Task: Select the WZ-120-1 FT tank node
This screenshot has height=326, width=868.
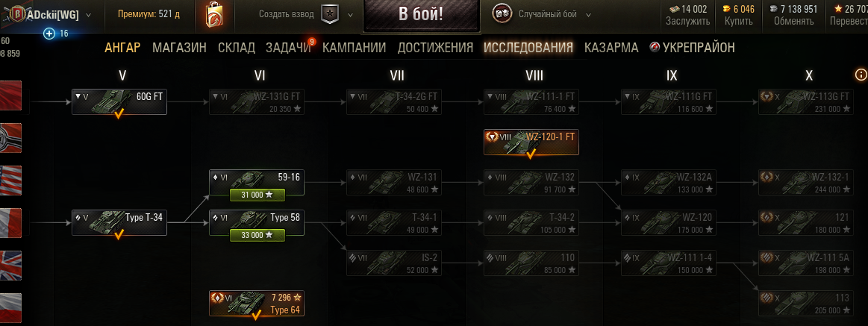Action: (x=531, y=142)
